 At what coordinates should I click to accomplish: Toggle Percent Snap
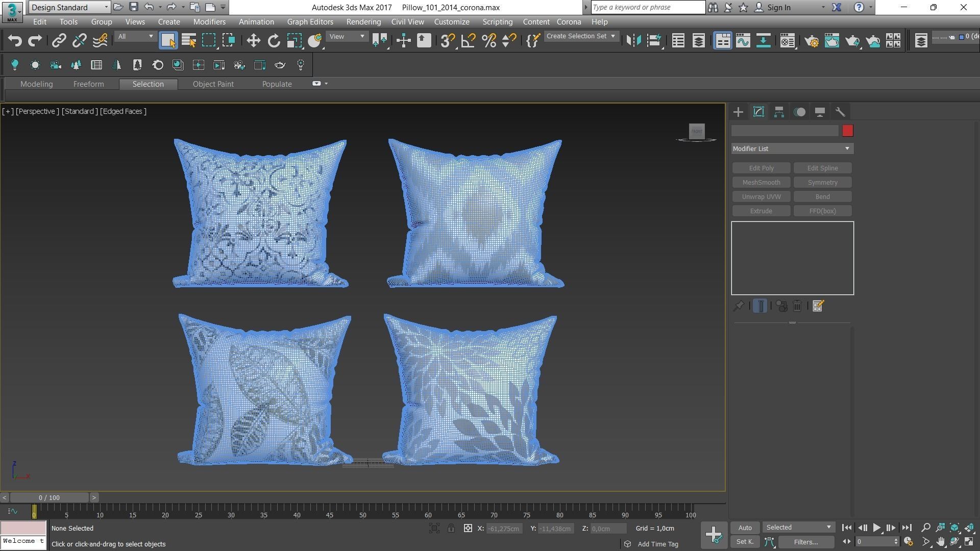[x=488, y=41]
